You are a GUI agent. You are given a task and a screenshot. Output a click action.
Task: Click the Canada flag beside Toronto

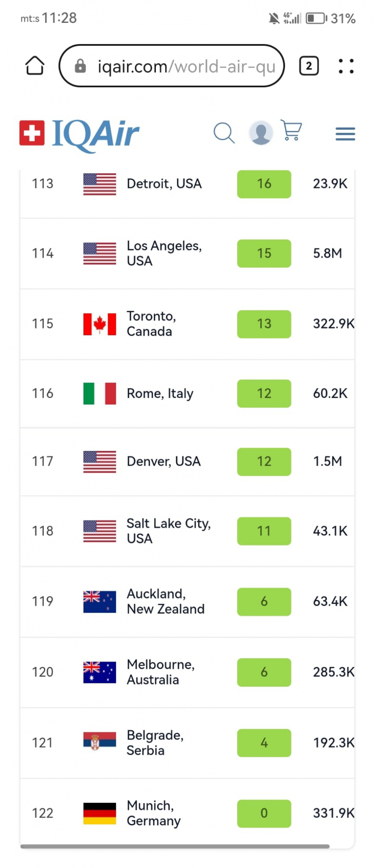(99, 324)
